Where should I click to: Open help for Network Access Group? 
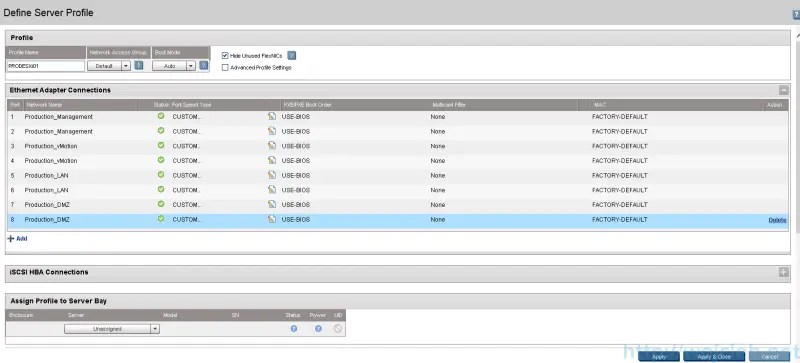coord(139,65)
